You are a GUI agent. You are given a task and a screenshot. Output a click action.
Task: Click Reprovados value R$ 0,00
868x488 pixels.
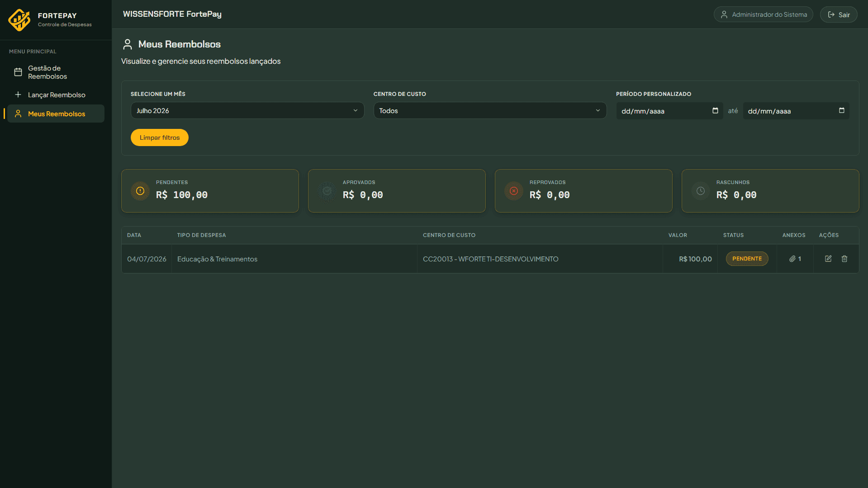point(550,195)
